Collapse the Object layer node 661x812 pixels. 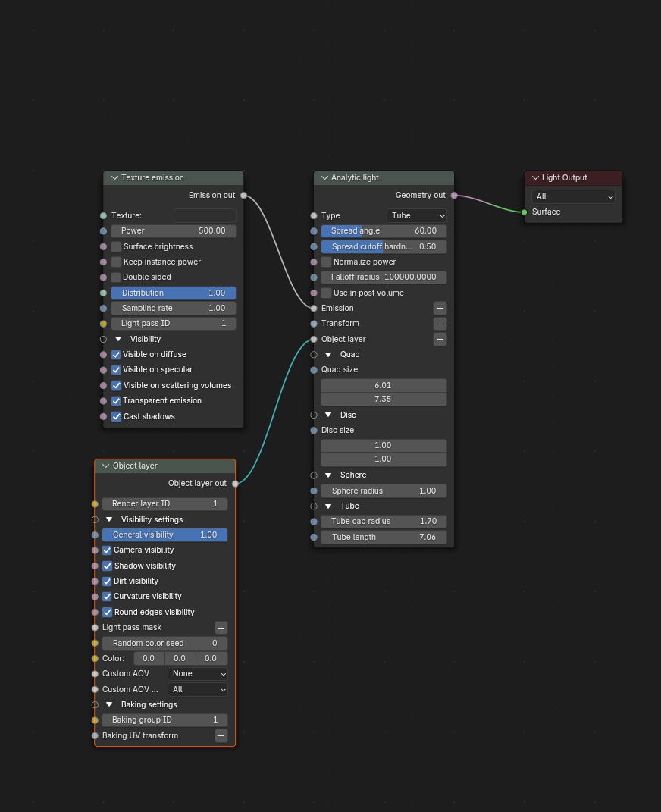click(105, 466)
